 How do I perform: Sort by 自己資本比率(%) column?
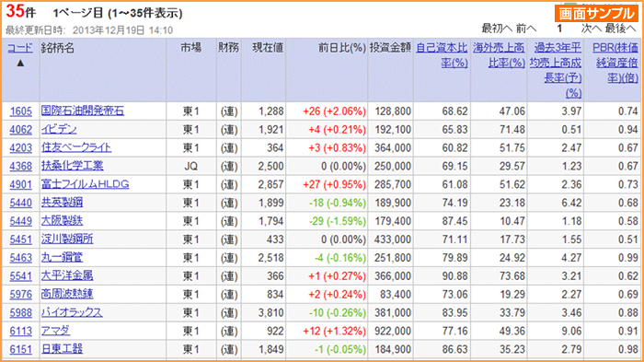(x=442, y=55)
